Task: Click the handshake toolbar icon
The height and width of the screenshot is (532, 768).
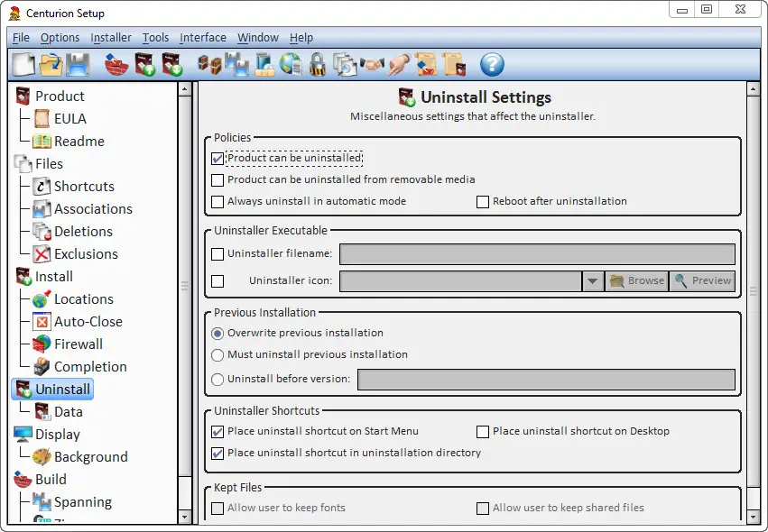Action: pos(372,64)
